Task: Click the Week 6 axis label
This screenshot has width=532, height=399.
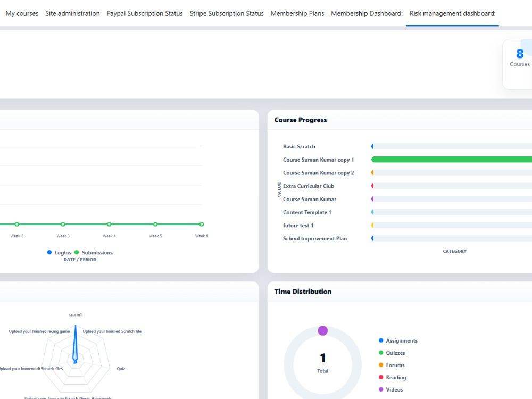Action: click(202, 236)
